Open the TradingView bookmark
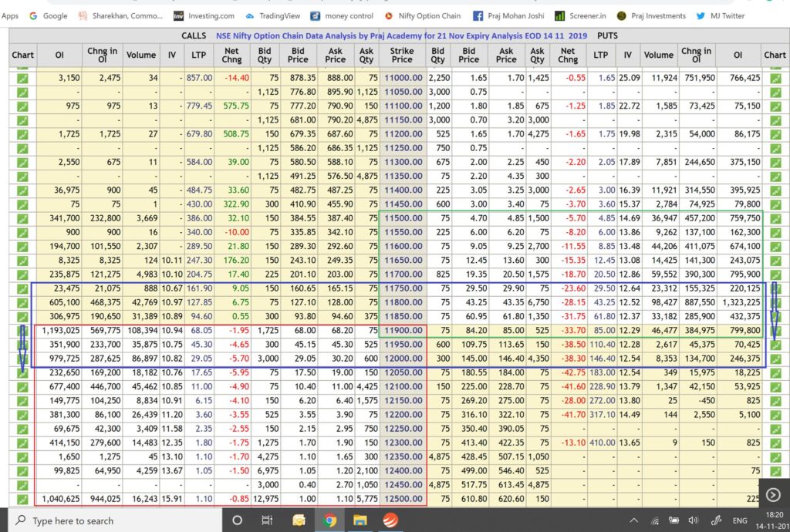This screenshot has width=790, height=532. pyautogui.click(x=272, y=15)
